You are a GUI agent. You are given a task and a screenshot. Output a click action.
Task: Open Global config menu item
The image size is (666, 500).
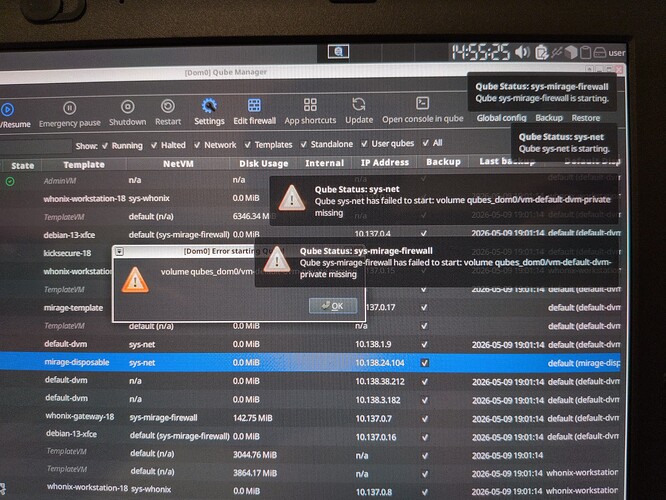[x=501, y=118]
